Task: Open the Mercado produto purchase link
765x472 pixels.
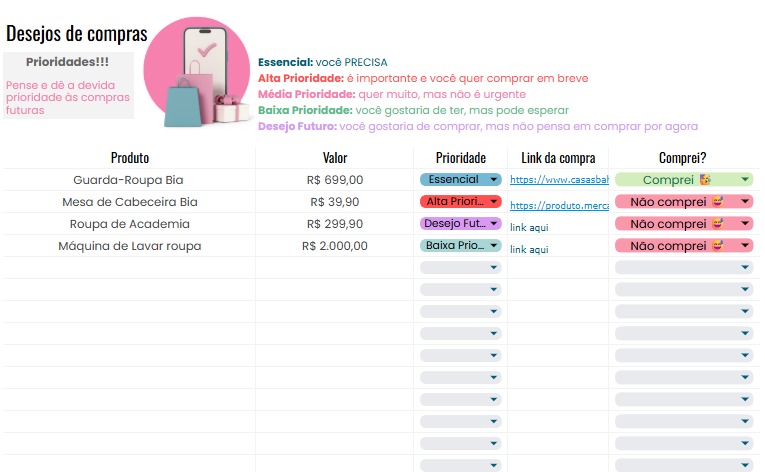Action: 558,206
